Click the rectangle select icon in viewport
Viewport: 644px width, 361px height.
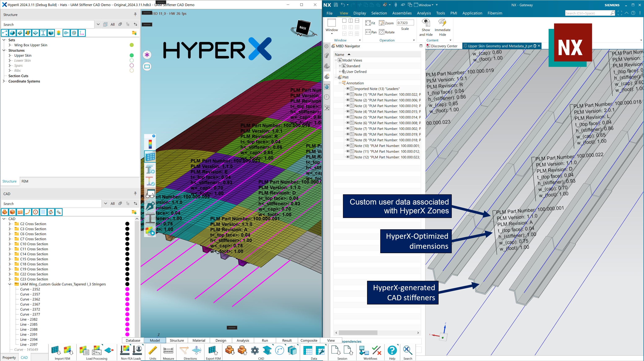[x=147, y=66]
